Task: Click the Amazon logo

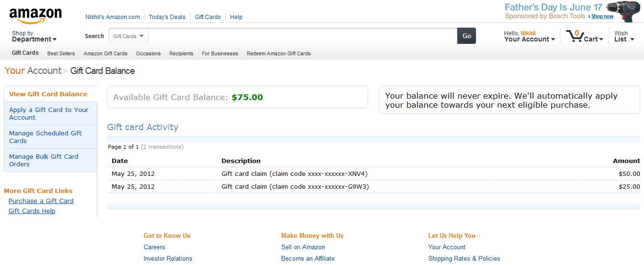Action: click(35, 16)
